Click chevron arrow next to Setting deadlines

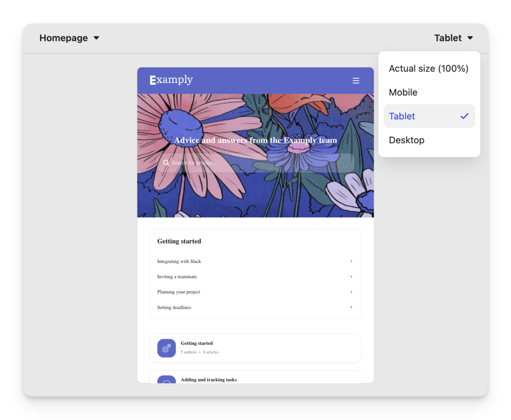(351, 307)
